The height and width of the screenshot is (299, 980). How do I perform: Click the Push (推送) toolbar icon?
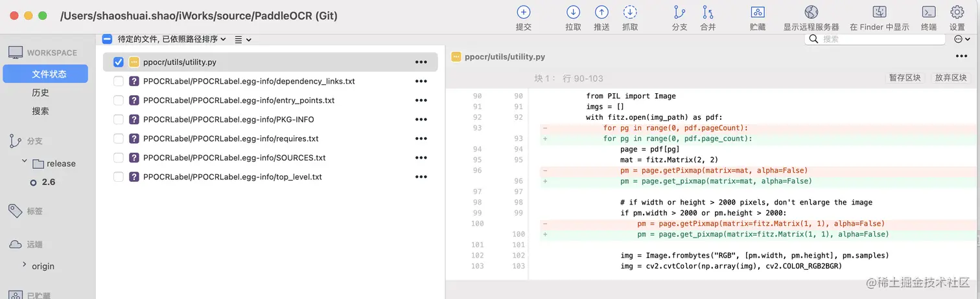pyautogui.click(x=601, y=12)
